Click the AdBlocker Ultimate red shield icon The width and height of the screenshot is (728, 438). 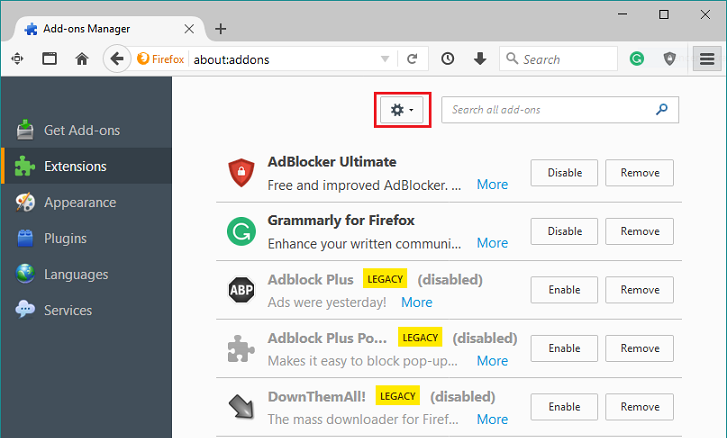pyautogui.click(x=241, y=172)
